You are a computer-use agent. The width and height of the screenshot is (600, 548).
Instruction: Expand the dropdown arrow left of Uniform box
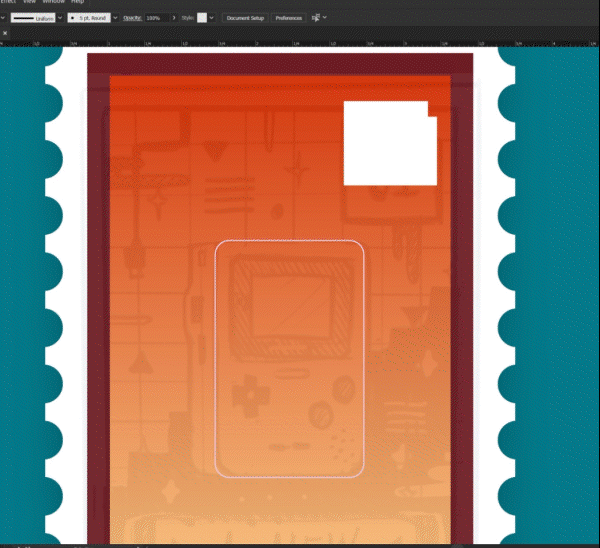2,18
